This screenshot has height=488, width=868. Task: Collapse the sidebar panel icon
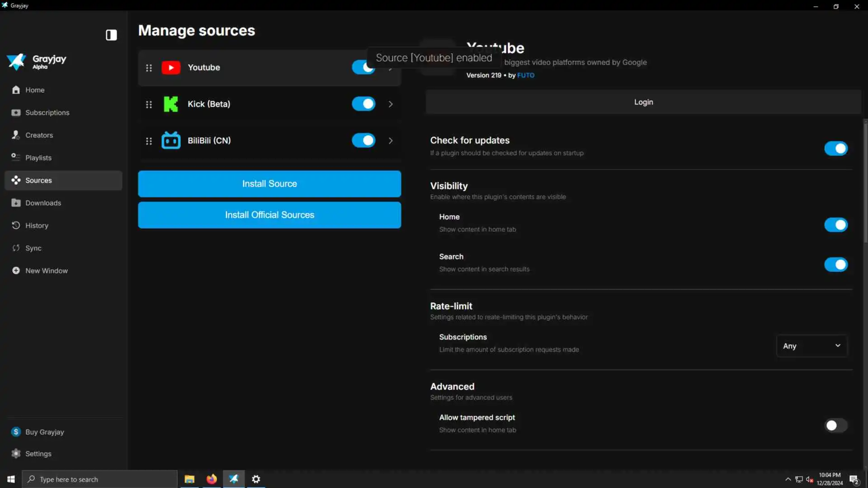[x=111, y=35]
